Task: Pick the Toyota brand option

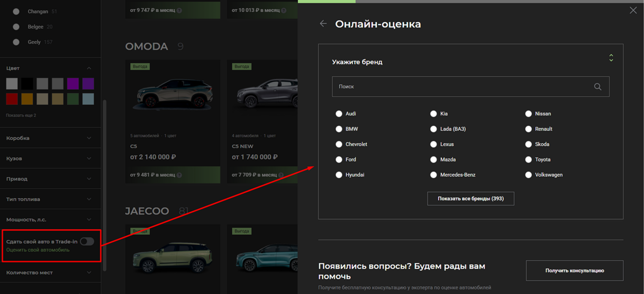Action: 529,160
